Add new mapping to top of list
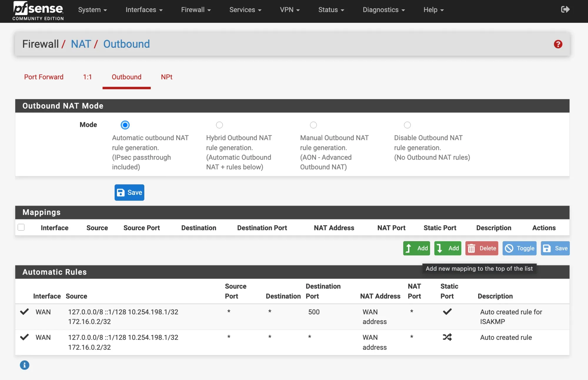 coord(417,248)
